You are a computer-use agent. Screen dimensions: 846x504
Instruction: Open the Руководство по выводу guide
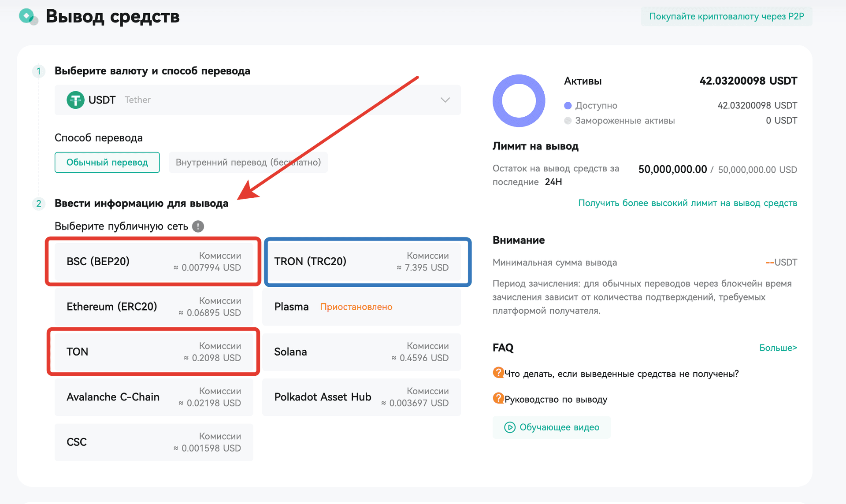point(556,399)
